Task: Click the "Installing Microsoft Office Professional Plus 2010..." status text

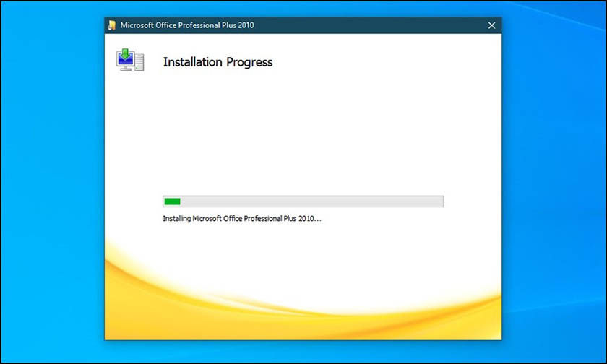Action: pos(242,218)
